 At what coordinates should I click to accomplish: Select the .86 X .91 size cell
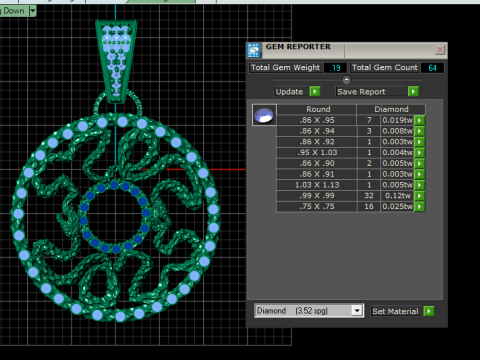tap(317, 174)
